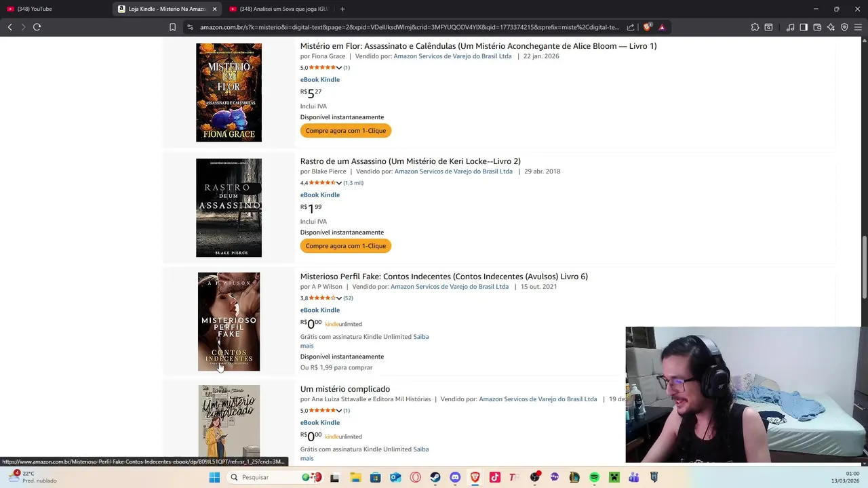Open Steam from taskbar

click(x=435, y=477)
